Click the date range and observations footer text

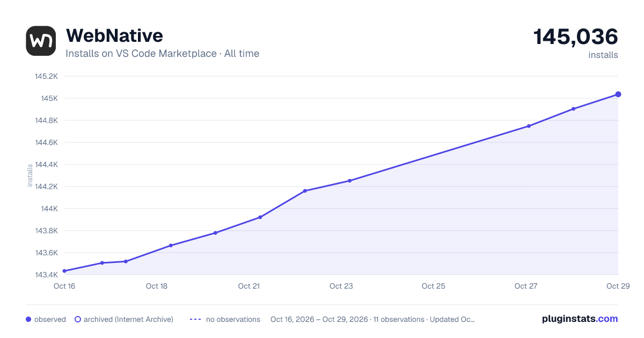coord(373,319)
